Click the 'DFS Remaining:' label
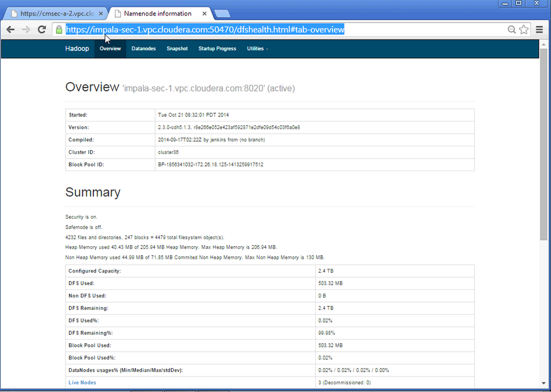 [88, 308]
